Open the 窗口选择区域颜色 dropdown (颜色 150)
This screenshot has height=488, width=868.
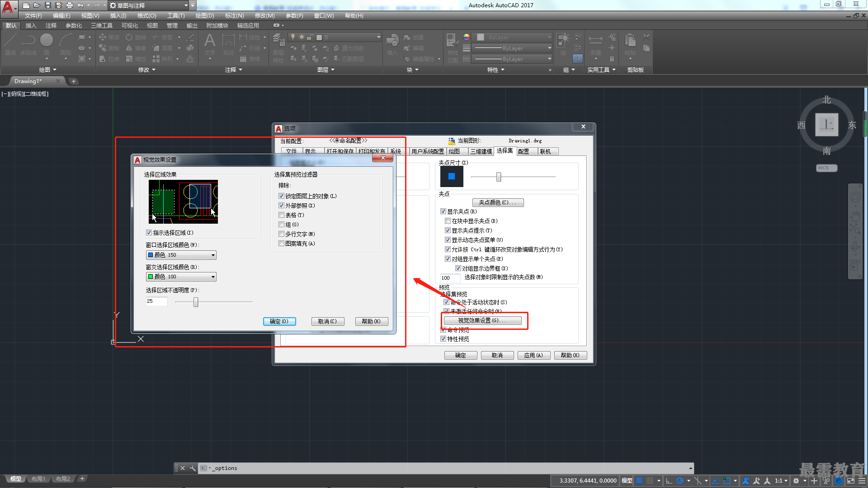[181, 255]
